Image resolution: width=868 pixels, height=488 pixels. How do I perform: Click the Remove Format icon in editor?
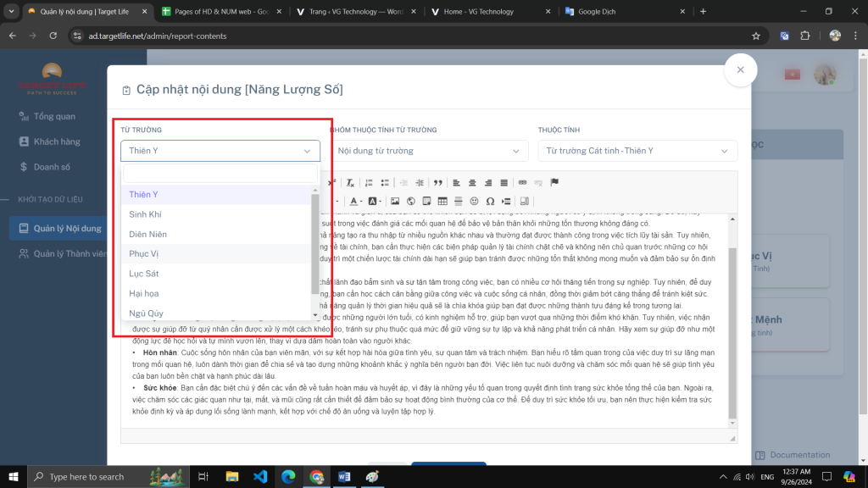[x=350, y=183]
